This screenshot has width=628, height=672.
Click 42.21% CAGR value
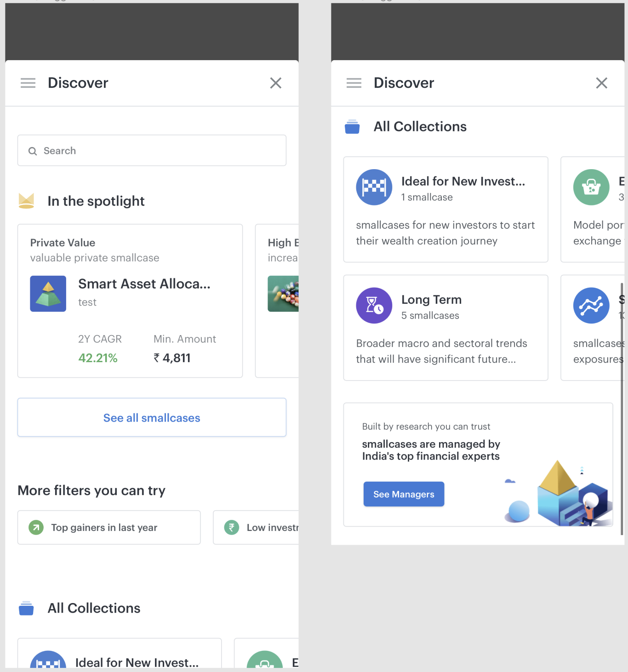[98, 358]
